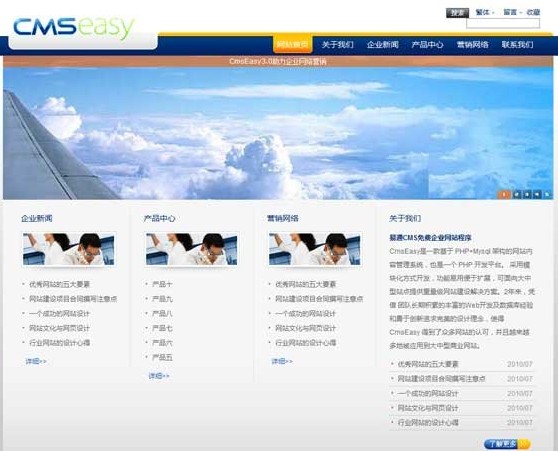Click the search input field
The image size is (558, 451).
click(503, 23)
